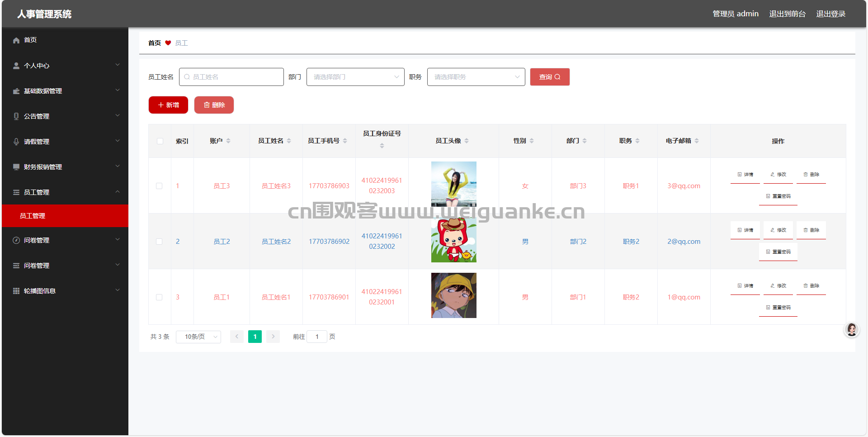The image size is (868, 437).
Task: Click the red heart icon in breadcrumb
Action: point(168,43)
